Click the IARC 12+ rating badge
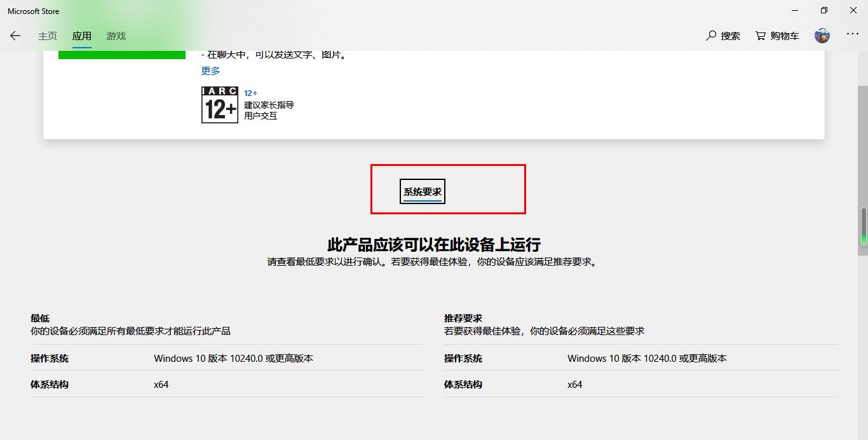 220,105
